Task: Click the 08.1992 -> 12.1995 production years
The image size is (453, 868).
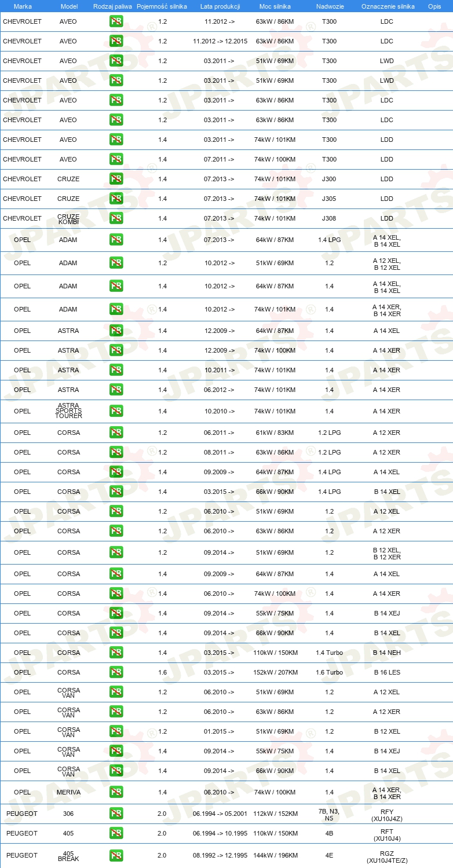Action: click(x=220, y=855)
